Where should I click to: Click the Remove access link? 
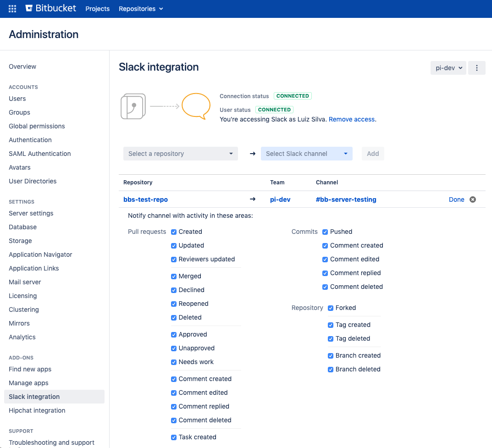(351, 119)
